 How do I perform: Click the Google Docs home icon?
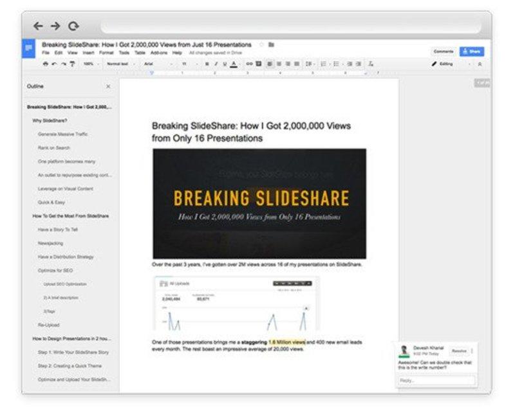pyautogui.click(x=28, y=49)
